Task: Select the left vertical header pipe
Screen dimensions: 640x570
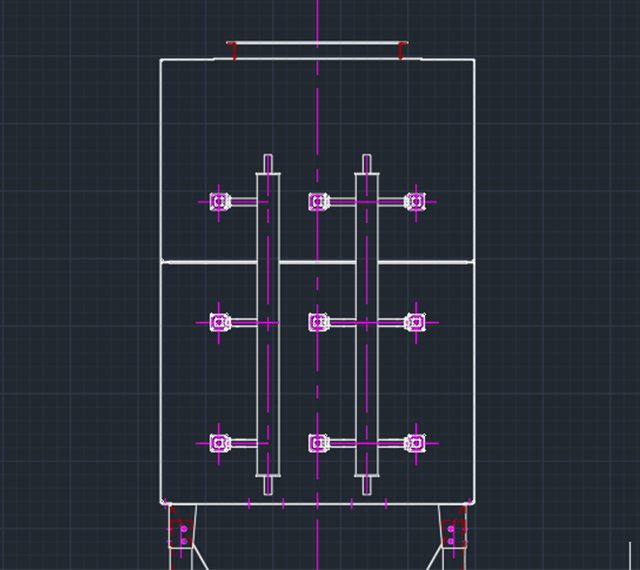Action: tap(268, 325)
